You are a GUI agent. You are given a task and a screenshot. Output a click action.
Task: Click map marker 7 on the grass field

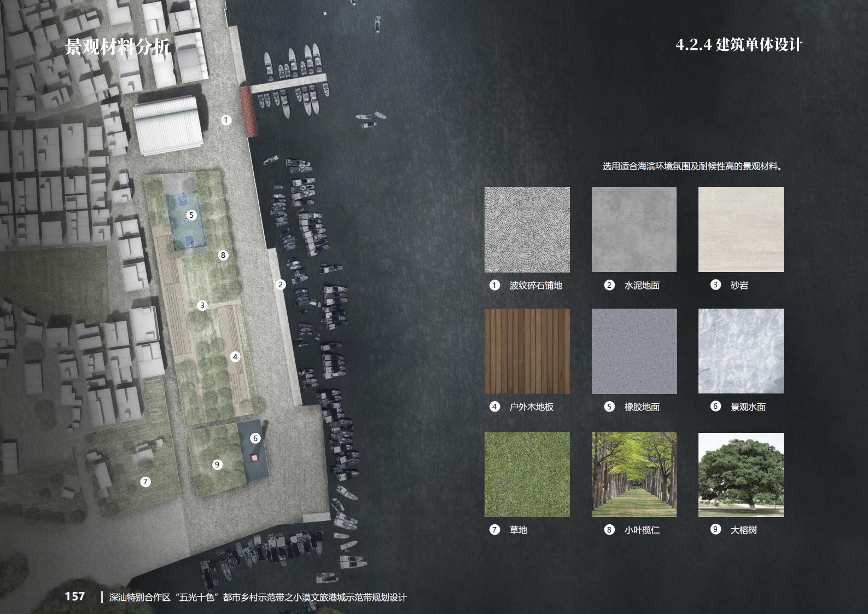(x=145, y=482)
